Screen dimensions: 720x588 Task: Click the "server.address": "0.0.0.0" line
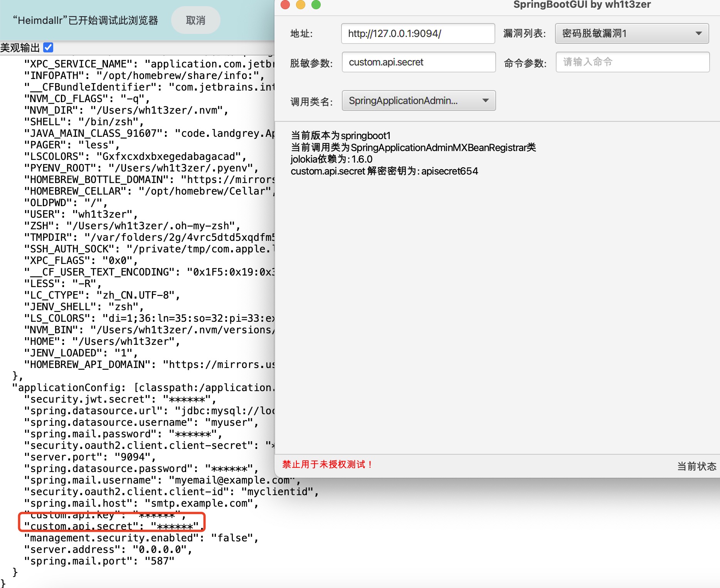(108, 549)
